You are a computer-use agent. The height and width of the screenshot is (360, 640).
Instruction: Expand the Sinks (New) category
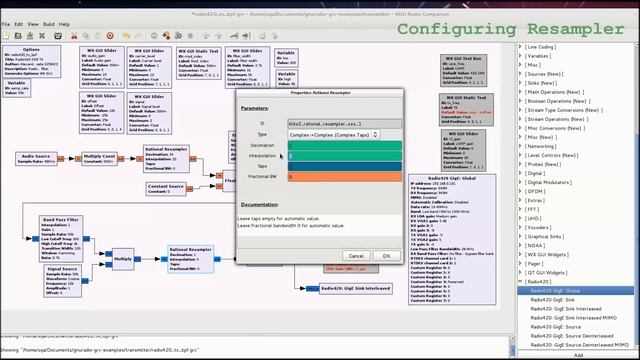(x=520, y=82)
